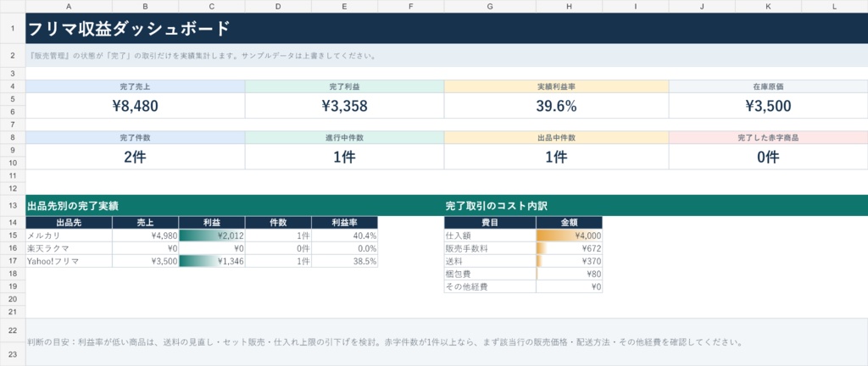Click the 進行中件数 label cell
The width and height of the screenshot is (868, 366).
pyautogui.click(x=344, y=137)
